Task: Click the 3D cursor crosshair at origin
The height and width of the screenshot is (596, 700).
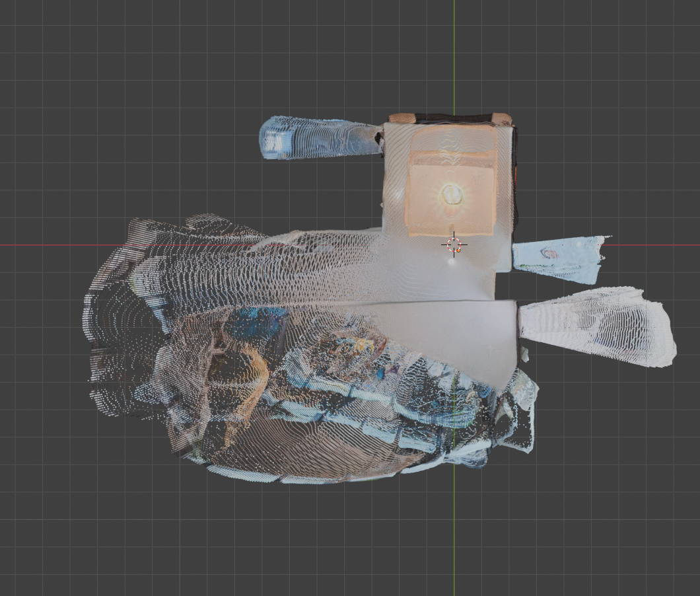Action: 454,244
